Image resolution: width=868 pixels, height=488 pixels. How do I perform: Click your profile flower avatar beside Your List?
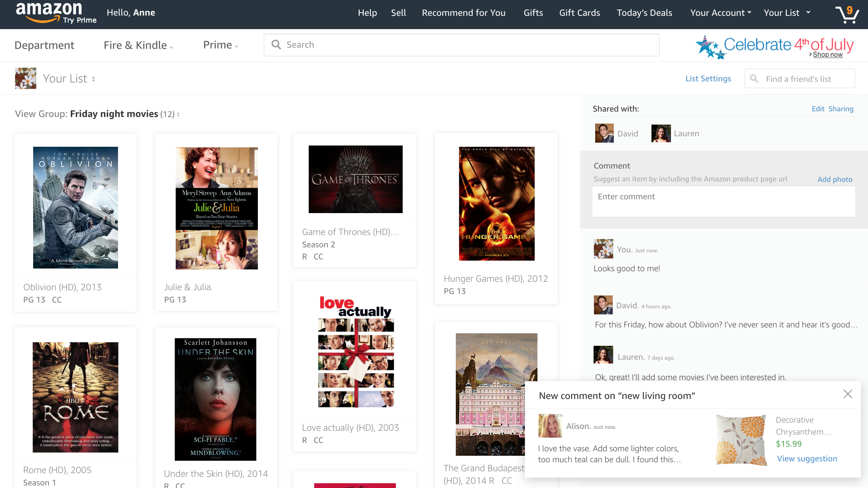click(x=25, y=78)
